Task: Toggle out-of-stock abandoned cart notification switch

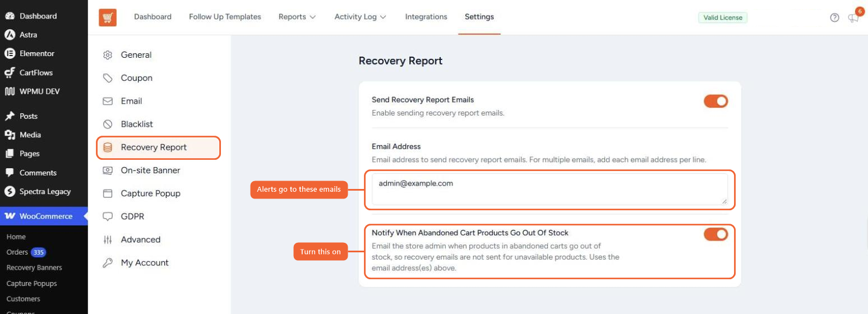Action: [x=715, y=234]
